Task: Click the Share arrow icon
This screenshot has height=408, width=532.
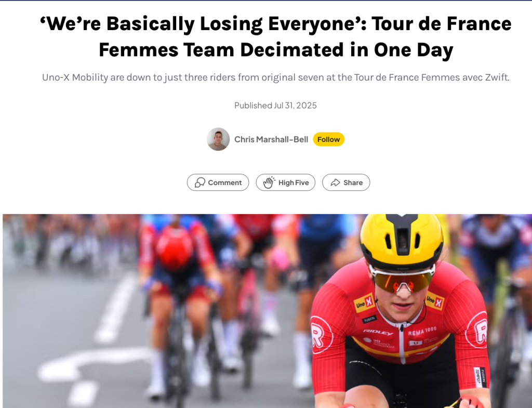Action: [335, 182]
